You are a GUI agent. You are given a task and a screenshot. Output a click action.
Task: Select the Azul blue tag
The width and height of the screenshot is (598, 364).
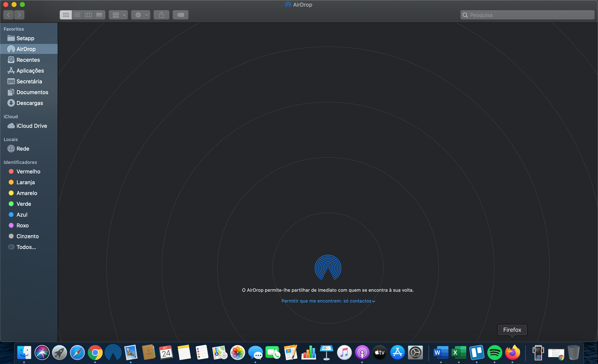(x=29, y=215)
